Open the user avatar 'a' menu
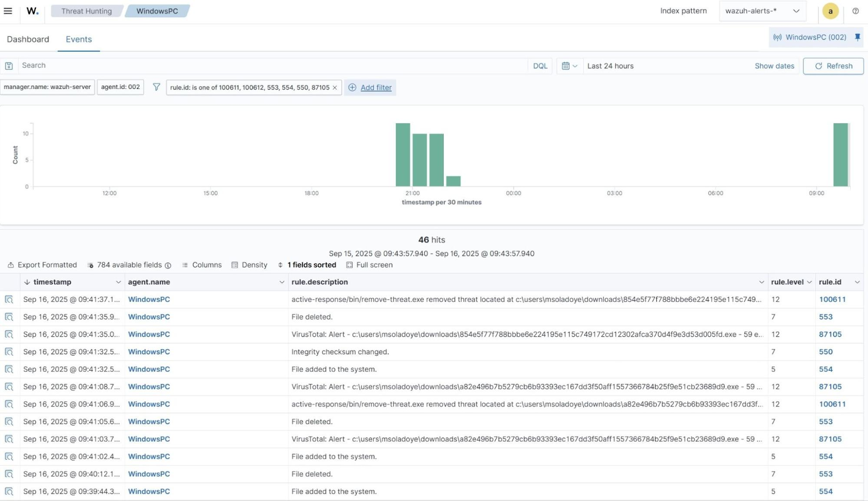 [830, 11]
